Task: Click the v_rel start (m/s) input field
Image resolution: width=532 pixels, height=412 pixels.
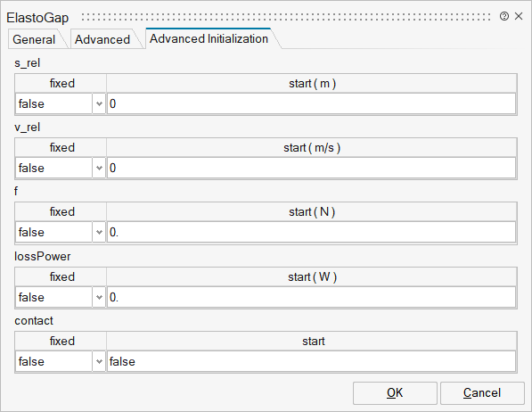Action: (312, 169)
